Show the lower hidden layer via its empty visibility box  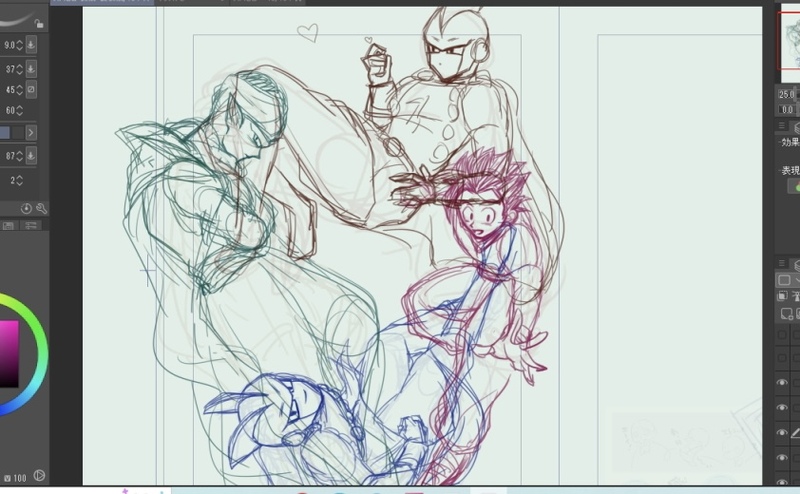click(782, 358)
